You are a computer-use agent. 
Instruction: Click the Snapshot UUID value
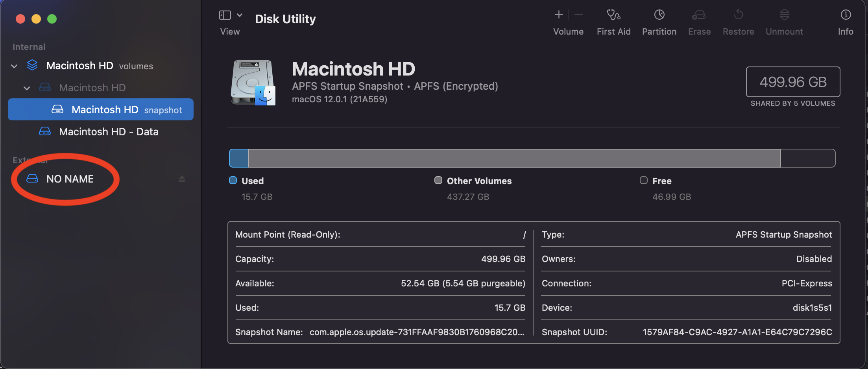coord(737,332)
